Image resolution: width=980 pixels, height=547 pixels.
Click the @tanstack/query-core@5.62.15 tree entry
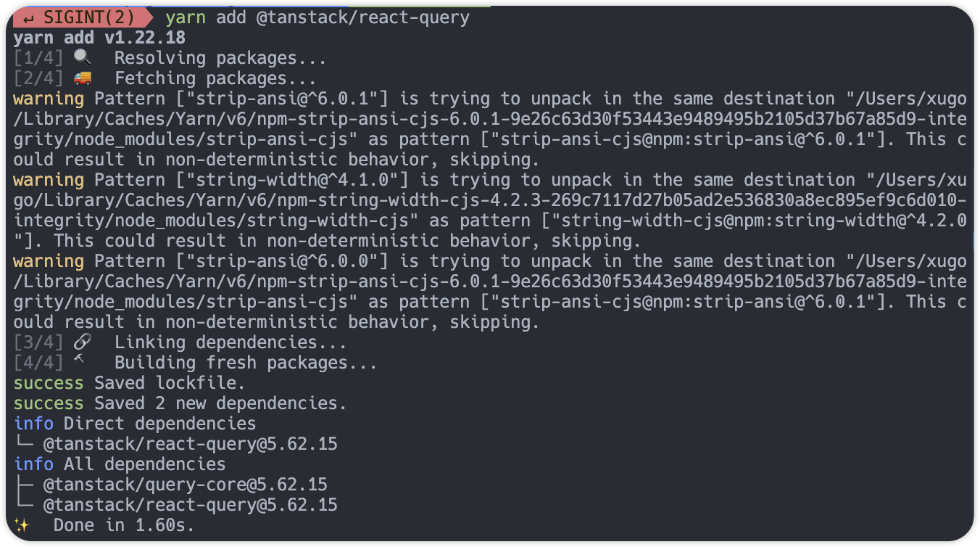click(x=186, y=485)
